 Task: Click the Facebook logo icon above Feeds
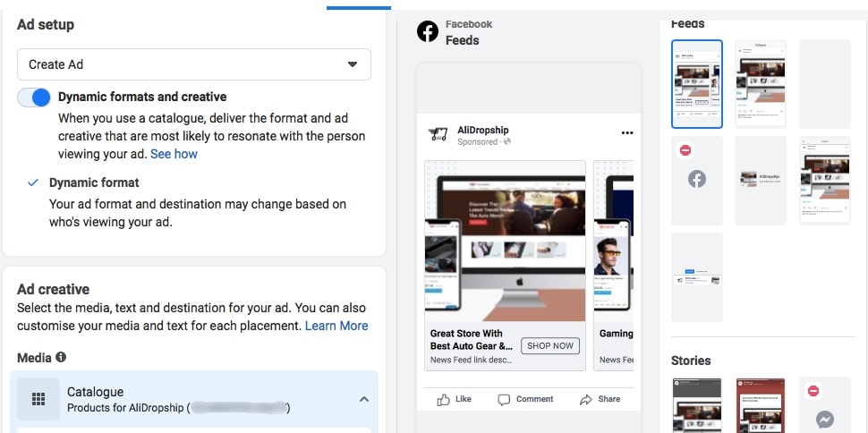[428, 32]
